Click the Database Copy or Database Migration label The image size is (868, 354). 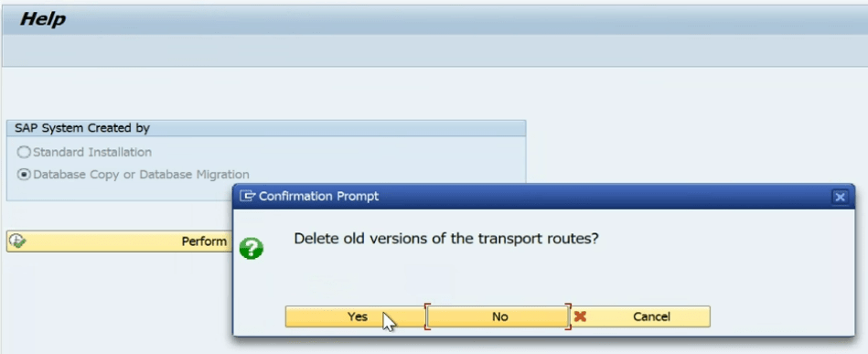point(141,175)
